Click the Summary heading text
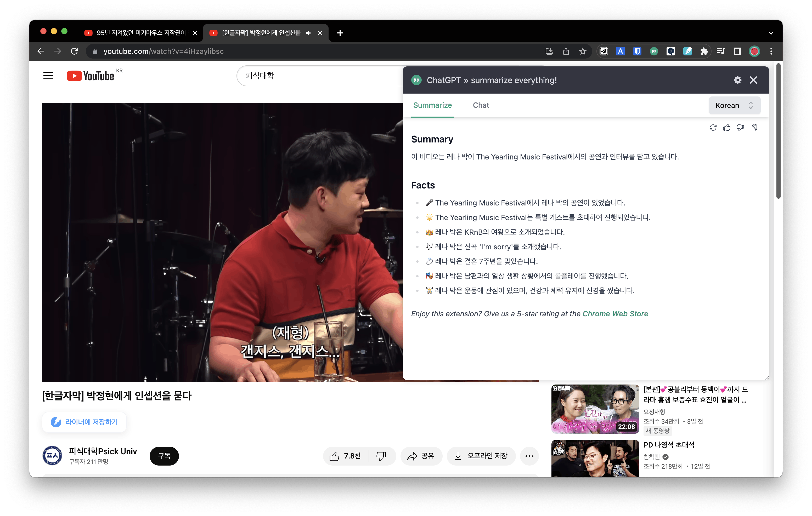The width and height of the screenshot is (812, 516). 432,139
